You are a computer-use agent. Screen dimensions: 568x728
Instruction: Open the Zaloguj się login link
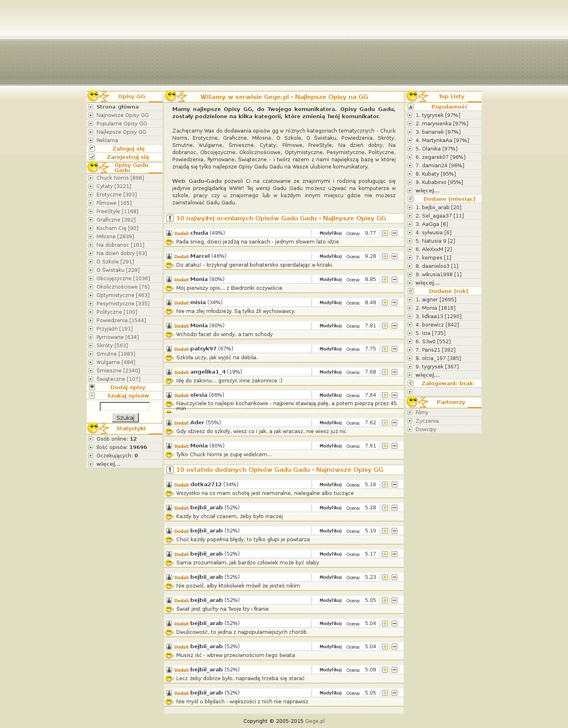[x=128, y=148]
